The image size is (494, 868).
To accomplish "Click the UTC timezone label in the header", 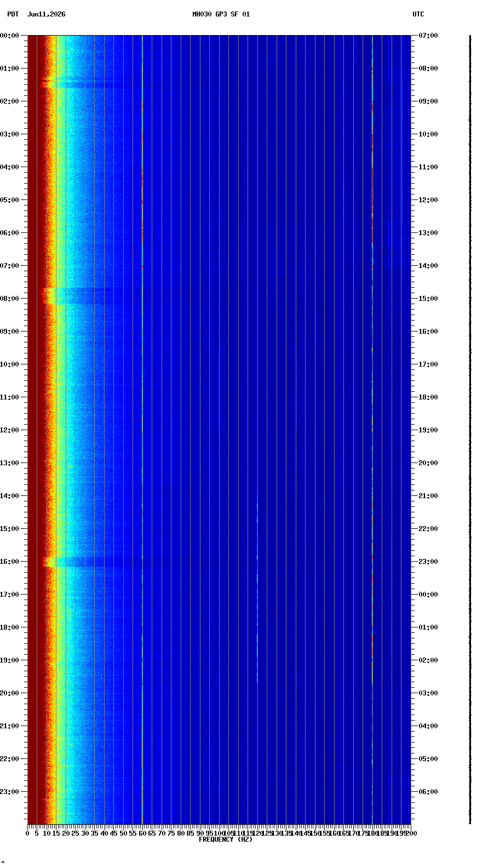I will point(418,14).
